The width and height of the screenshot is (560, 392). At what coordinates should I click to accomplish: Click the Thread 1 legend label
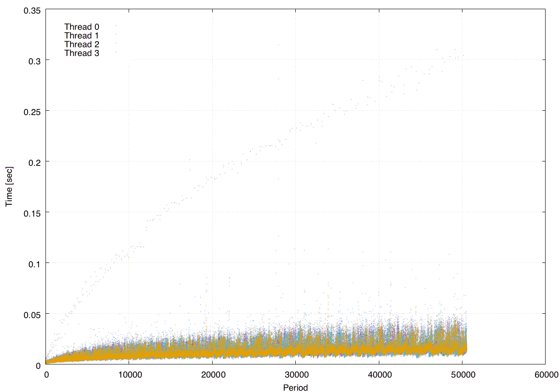(x=82, y=36)
